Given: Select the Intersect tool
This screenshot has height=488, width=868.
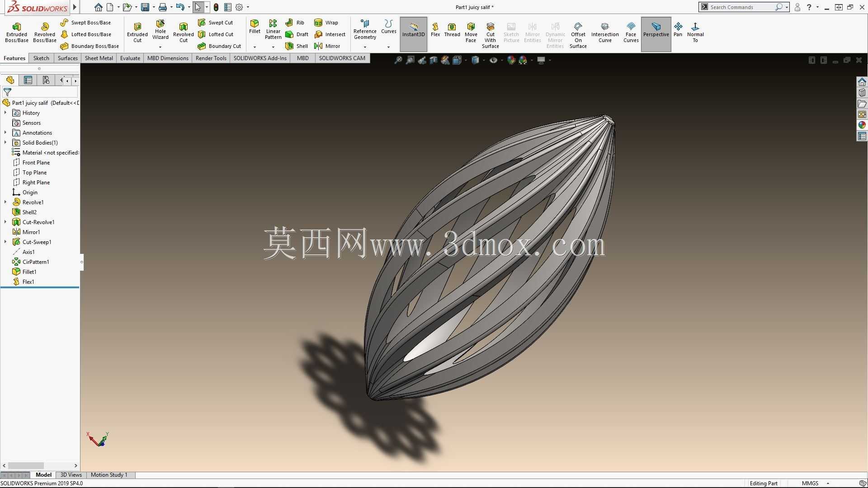Looking at the screenshot, I should tap(330, 34).
